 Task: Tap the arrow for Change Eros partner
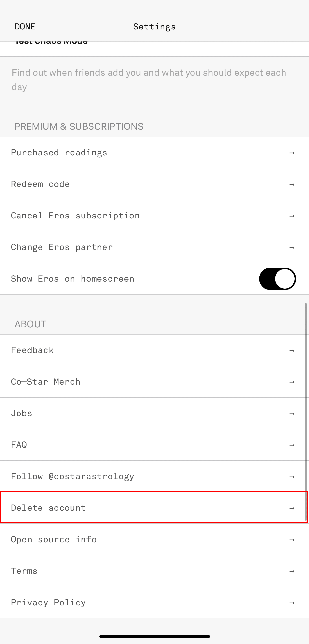(292, 247)
